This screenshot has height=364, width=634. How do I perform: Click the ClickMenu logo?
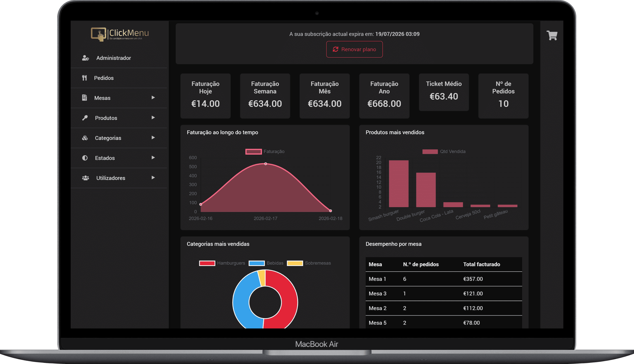[x=120, y=34]
